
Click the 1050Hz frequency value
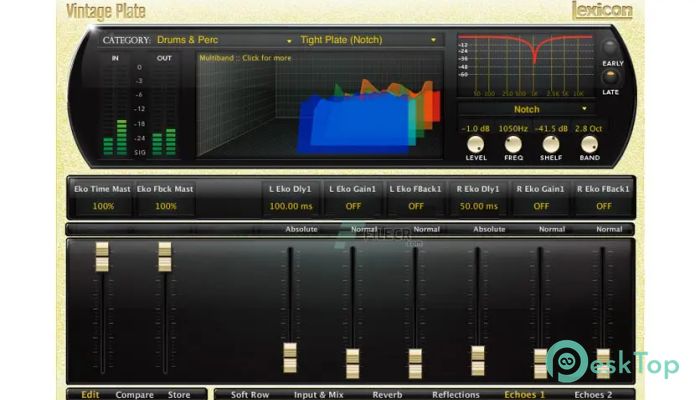(513, 129)
